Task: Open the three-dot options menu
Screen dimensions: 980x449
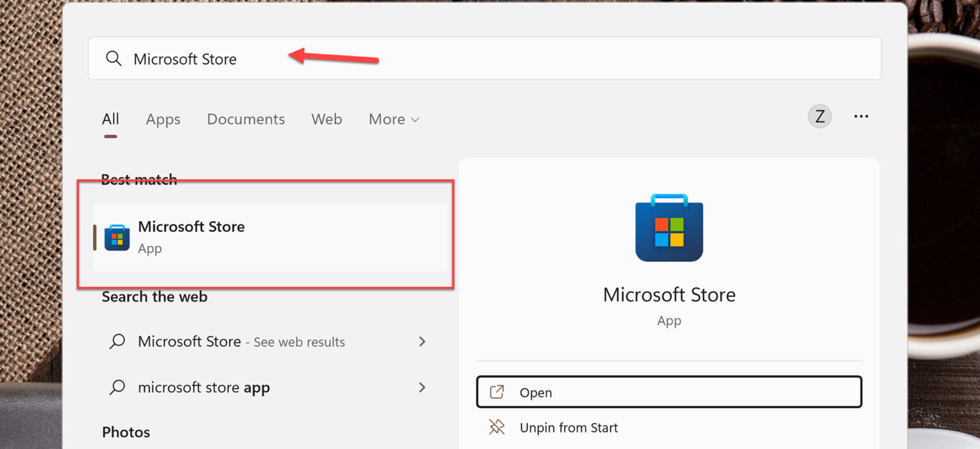Action: coord(861,117)
